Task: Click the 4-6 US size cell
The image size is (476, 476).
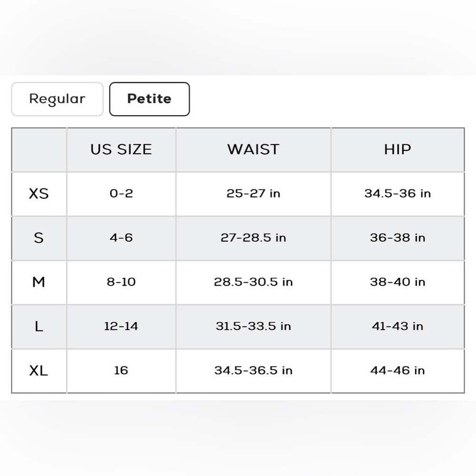Action: point(121,238)
